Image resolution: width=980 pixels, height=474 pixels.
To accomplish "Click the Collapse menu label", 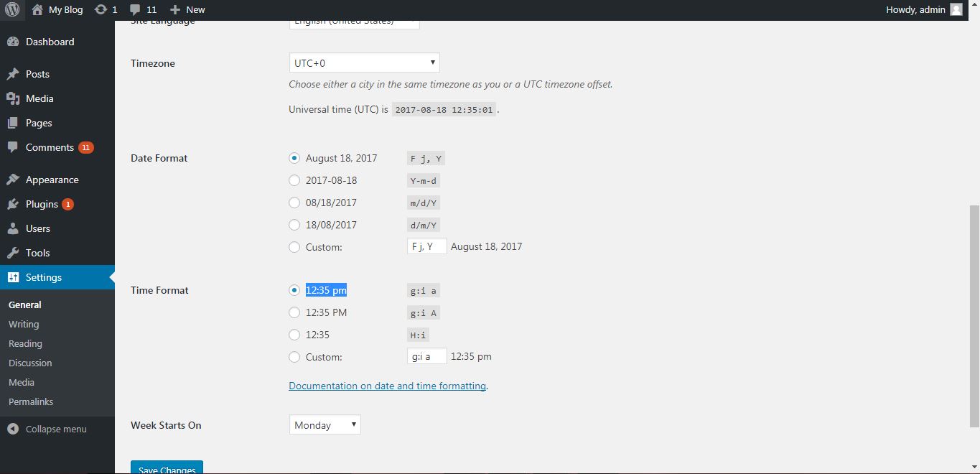I will [56, 429].
